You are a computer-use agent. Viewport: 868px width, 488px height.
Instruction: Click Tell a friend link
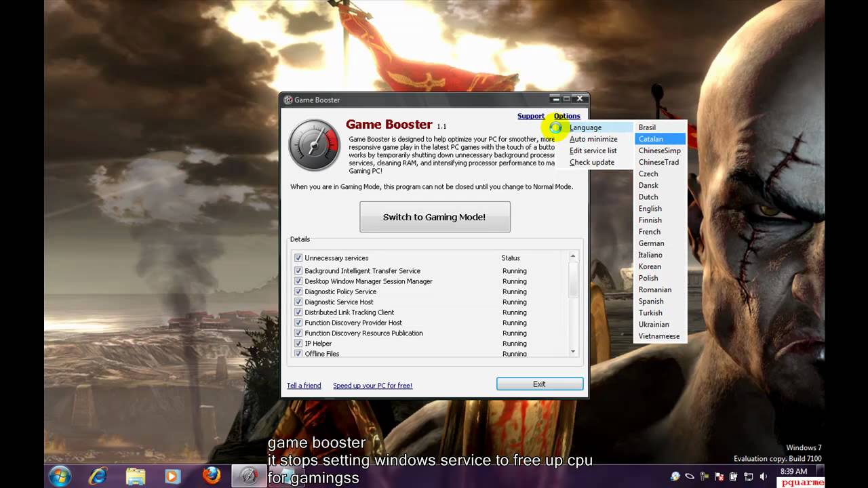[304, 386]
